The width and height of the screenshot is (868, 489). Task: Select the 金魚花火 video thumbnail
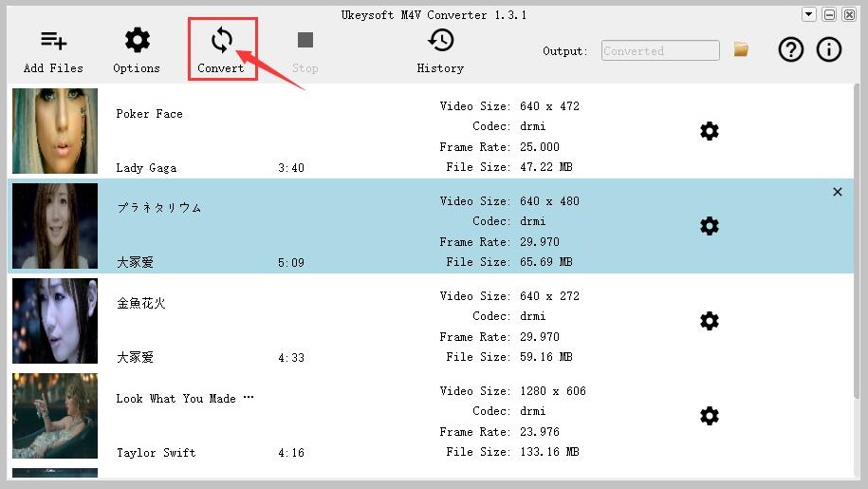[x=55, y=321]
